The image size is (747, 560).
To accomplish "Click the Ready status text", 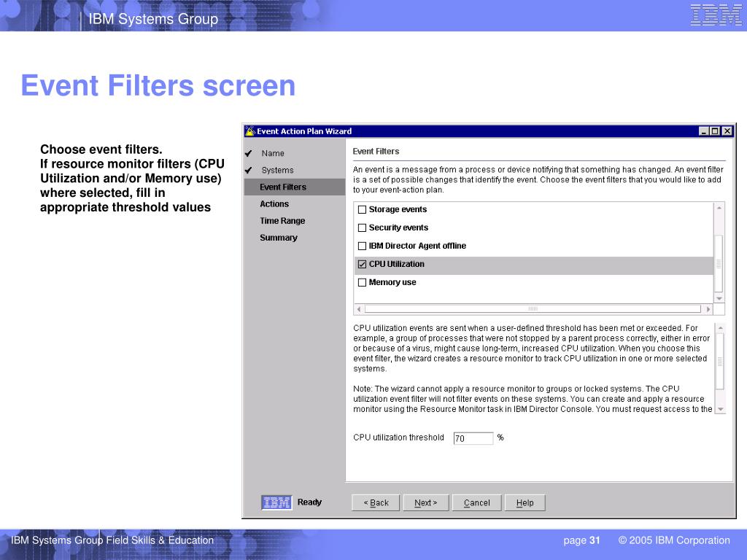I will point(309,502).
